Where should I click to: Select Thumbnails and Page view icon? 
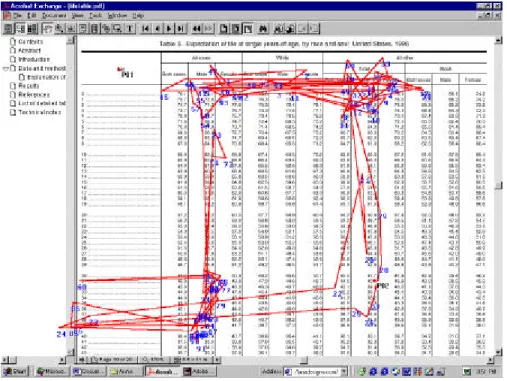tap(32, 29)
